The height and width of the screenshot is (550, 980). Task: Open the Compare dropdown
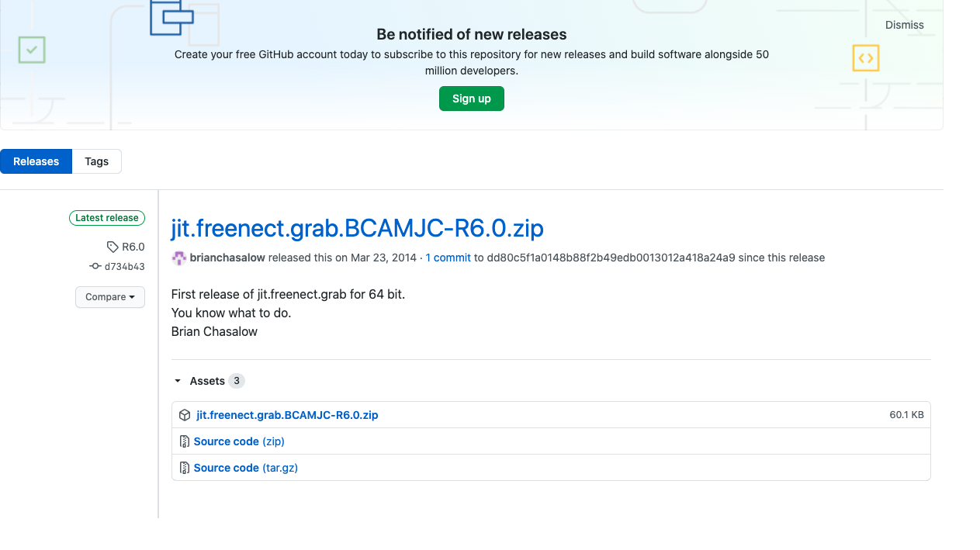pos(110,297)
